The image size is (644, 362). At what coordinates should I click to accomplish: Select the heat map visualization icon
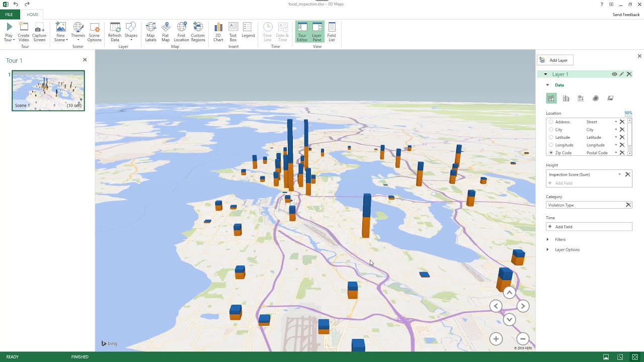coord(596,99)
